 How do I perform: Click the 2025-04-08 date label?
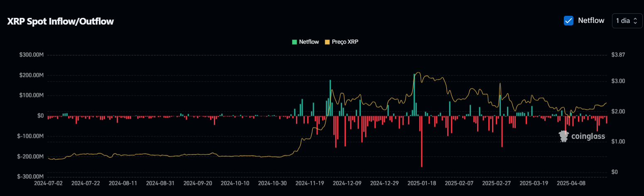(x=571, y=183)
